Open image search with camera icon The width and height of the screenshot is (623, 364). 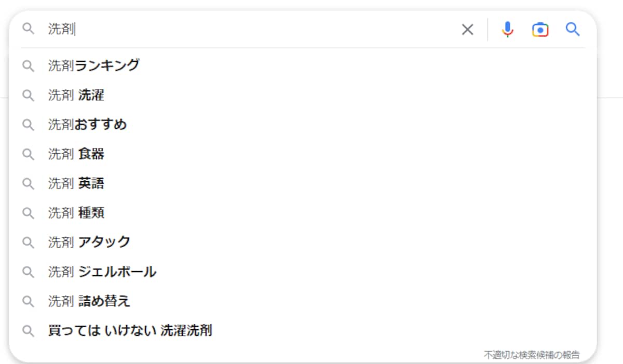(x=540, y=30)
